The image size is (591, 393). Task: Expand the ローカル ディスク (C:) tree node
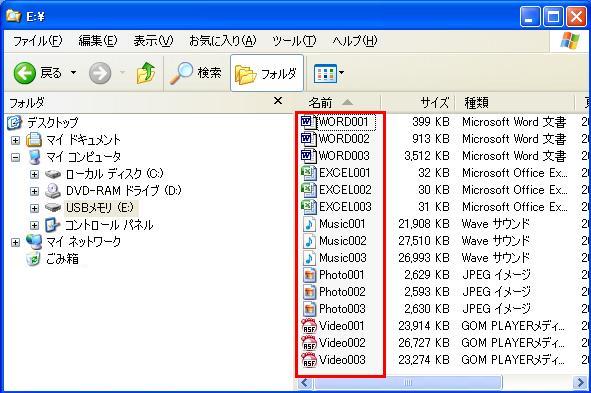[x=34, y=174]
